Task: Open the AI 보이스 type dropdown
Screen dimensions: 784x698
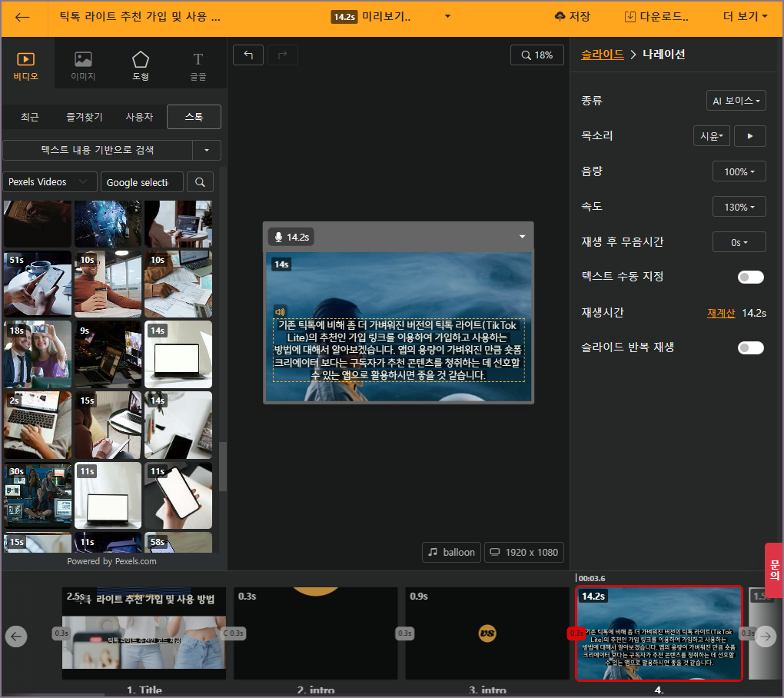Action: click(x=736, y=100)
